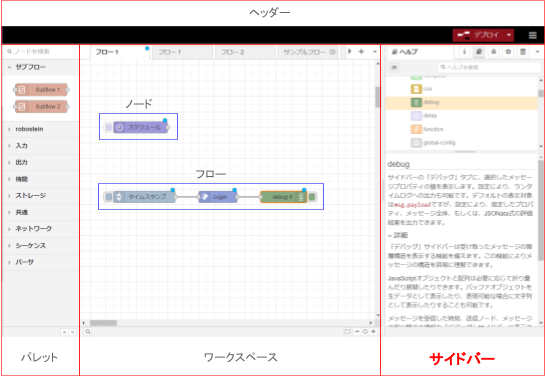
Task: Click the デプロイ button
Action: tap(479, 35)
